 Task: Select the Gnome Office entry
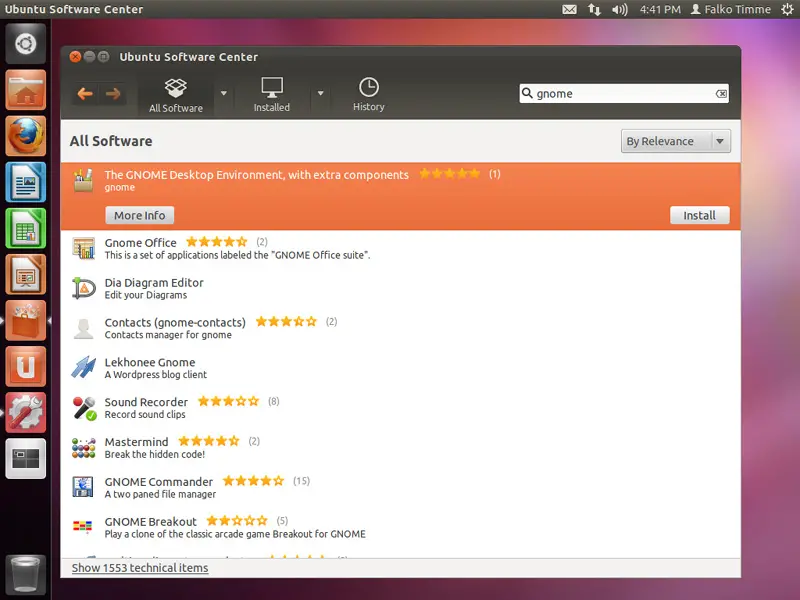tap(401, 248)
